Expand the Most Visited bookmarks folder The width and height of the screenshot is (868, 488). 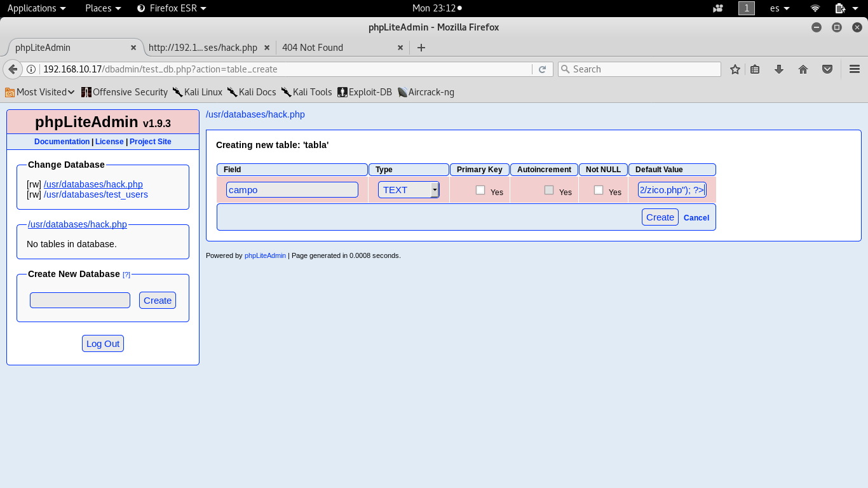click(x=40, y=92)
